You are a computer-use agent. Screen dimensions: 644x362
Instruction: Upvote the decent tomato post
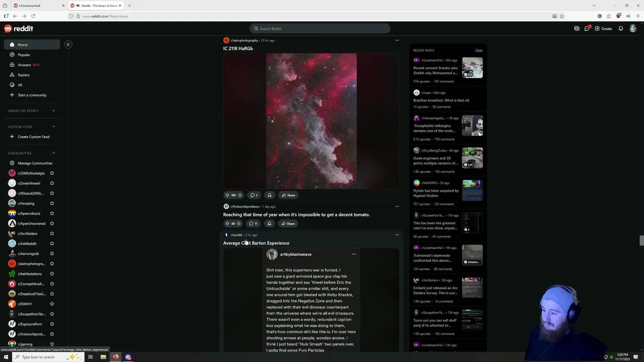(x=227, y=224)
